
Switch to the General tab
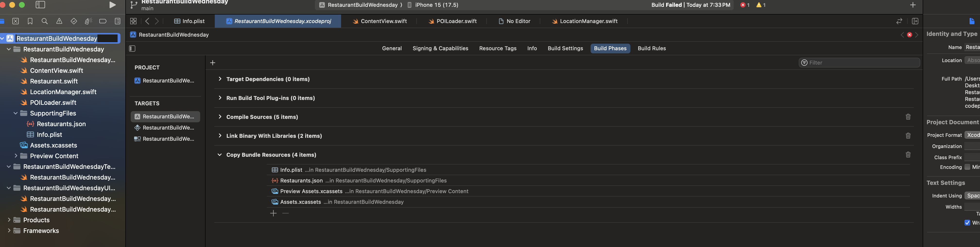coord(392,49)
